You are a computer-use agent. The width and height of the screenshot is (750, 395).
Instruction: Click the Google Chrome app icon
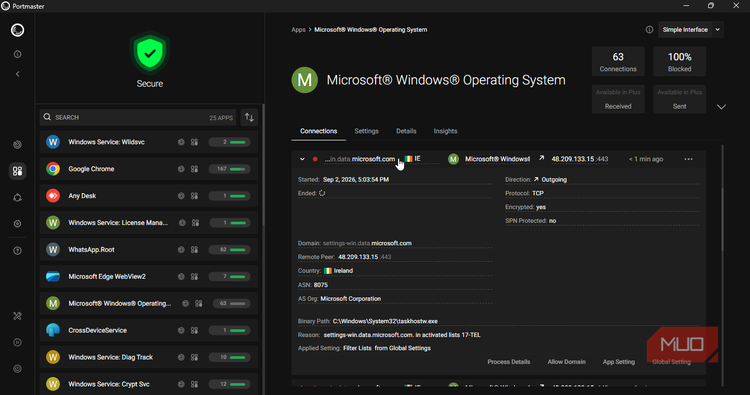[x=53, y=169]
